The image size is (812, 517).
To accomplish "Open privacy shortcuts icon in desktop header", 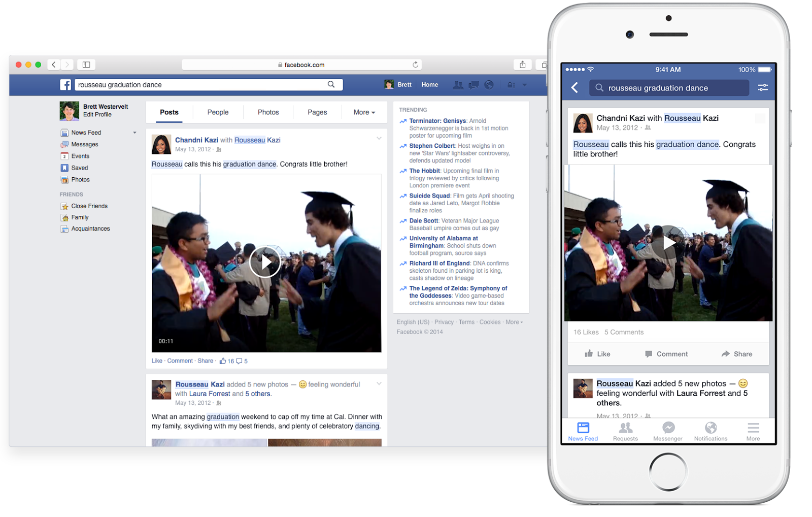I will pos(512,85).
